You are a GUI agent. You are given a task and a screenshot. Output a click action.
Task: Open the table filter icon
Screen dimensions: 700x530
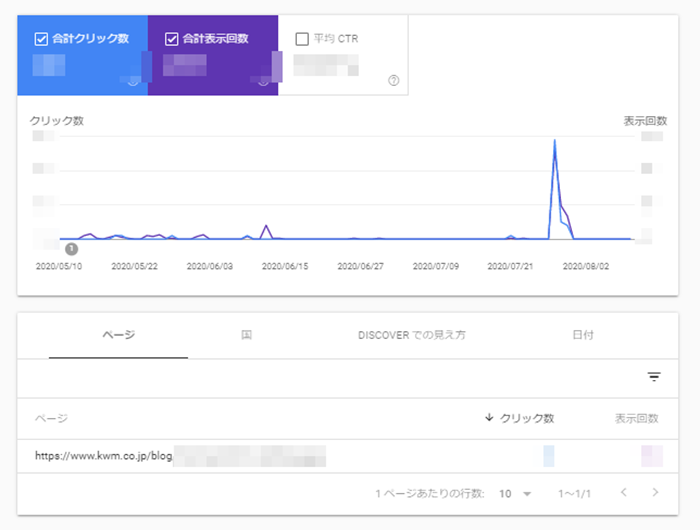654,377
